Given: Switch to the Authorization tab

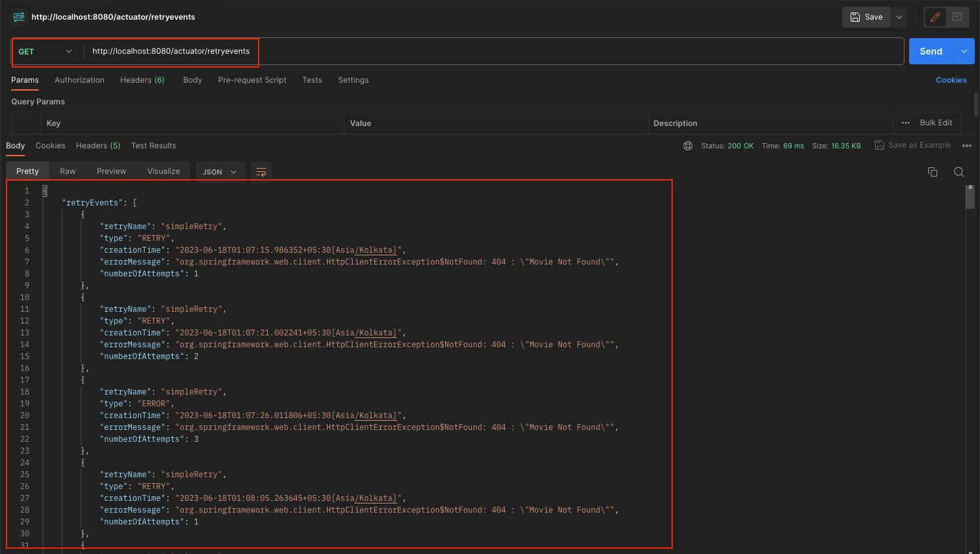Looking at the screenshot, I should coord(79,79).
